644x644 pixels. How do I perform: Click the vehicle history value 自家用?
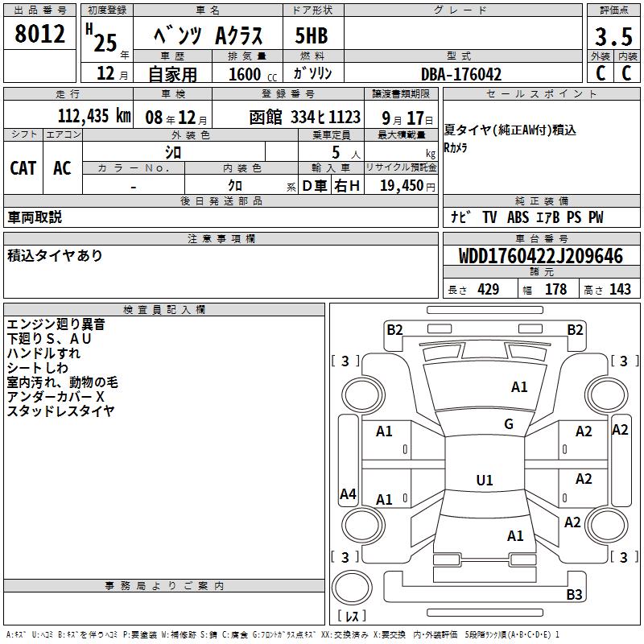172,74
